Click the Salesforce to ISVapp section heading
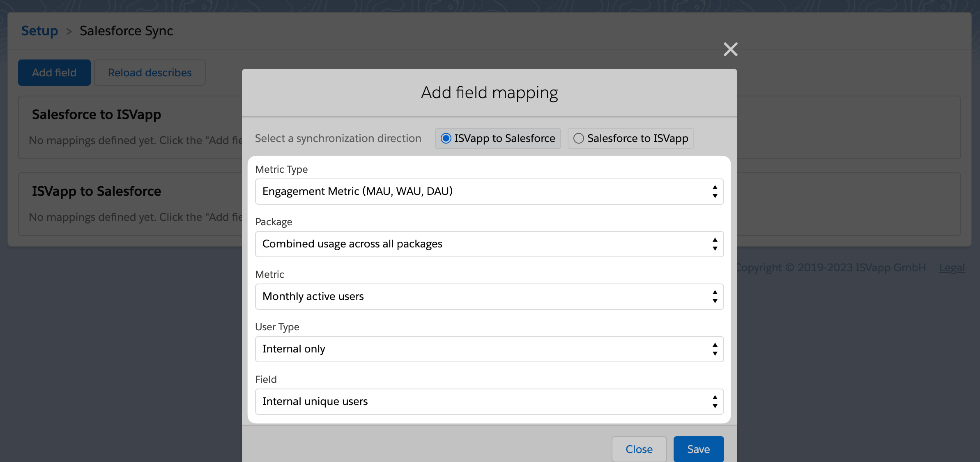The image size is (980, 462). pyautogui.click(x=97, y=114)
